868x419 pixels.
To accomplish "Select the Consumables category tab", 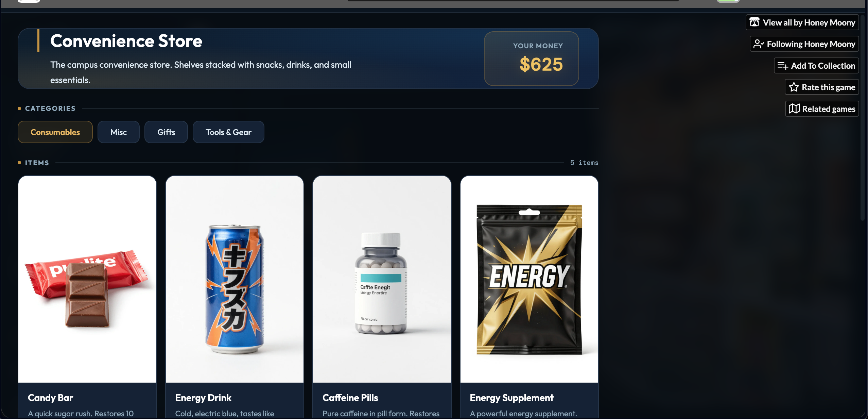I will coord(55,132).
